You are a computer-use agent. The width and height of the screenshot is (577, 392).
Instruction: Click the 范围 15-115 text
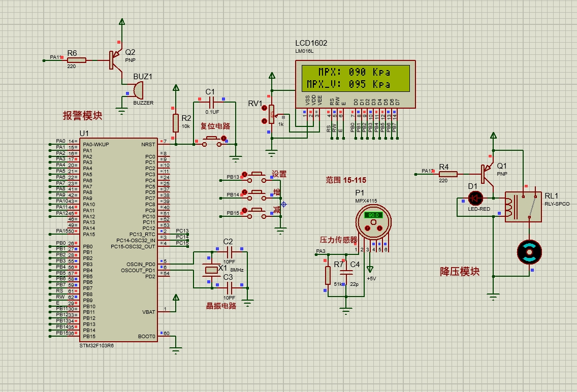[346, 180]
